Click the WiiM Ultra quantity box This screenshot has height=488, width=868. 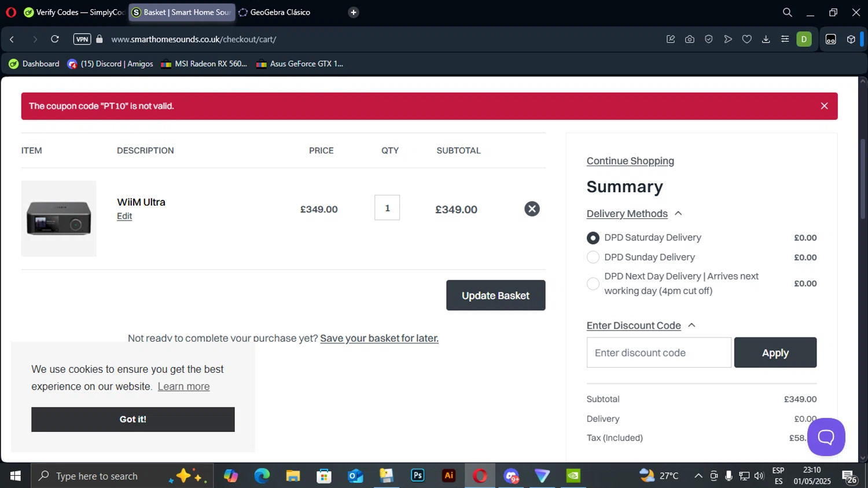[387, 207]
